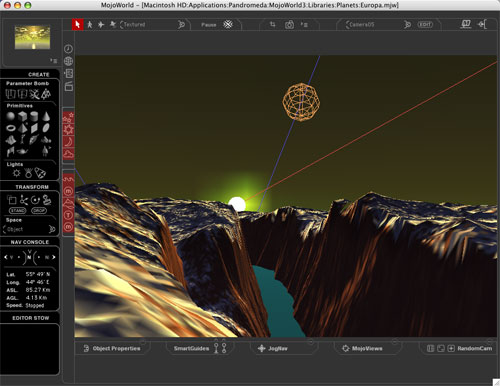Screen dimensions: 500x386
Task: Click the tree-shaped Parameter Bomb icon
Action: [x=46, y=94]
